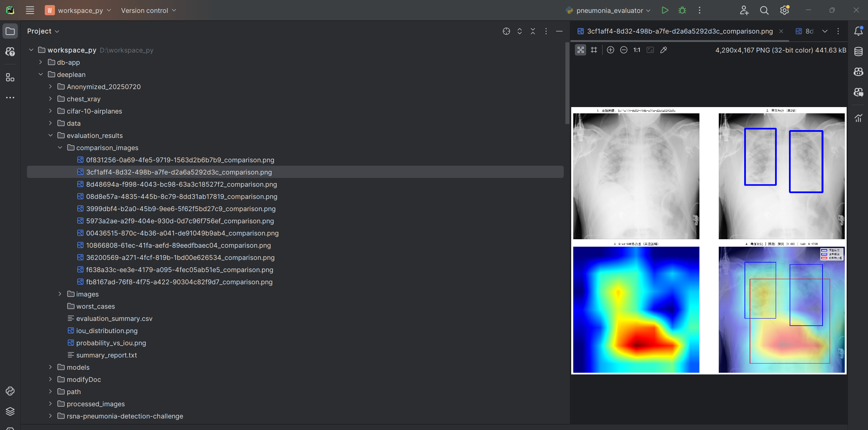Run pneumonia_evaluator with the play button

pos(665,10)
